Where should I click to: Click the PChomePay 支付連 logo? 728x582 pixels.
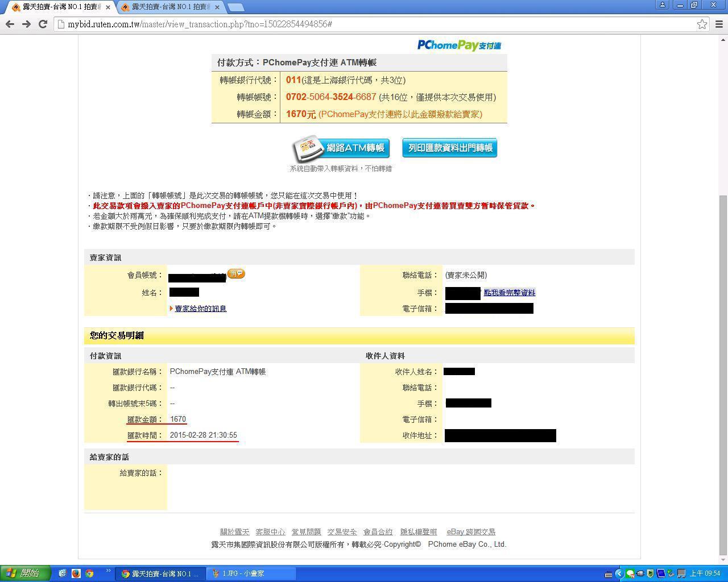460,45
